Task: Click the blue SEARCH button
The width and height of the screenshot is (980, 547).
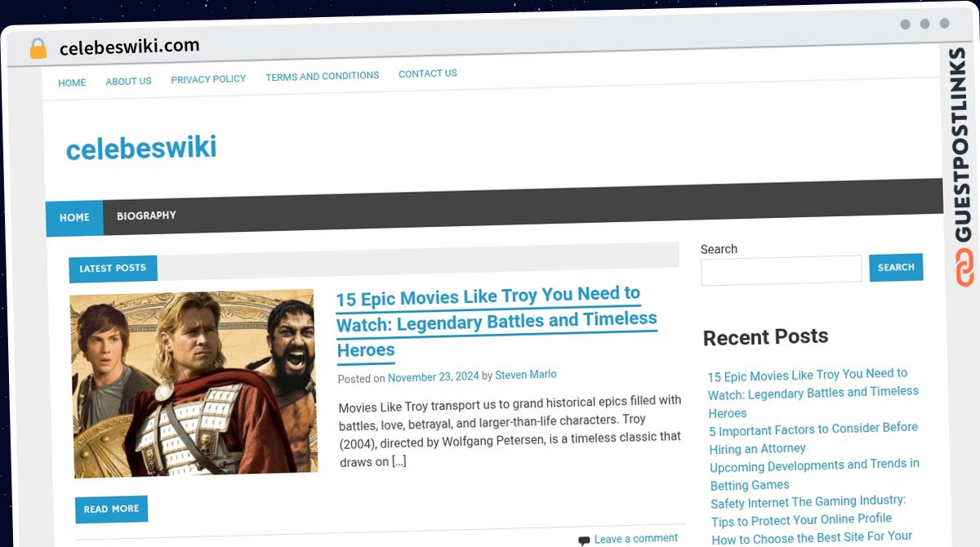Action: coord(896,267)
